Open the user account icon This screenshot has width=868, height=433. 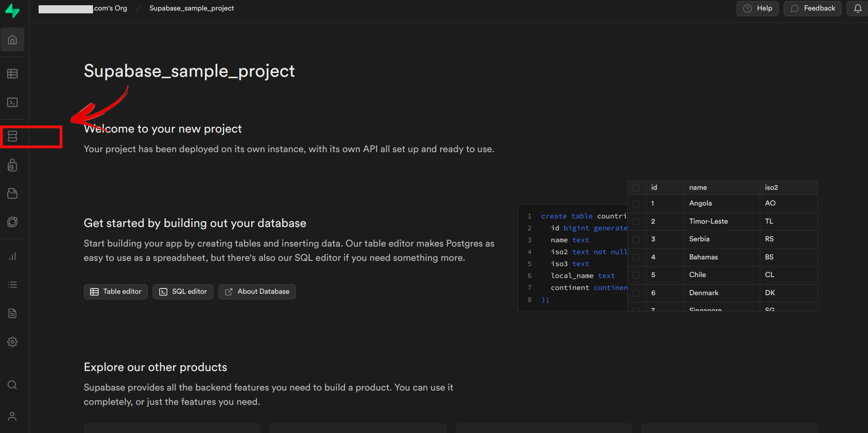[12, 416]
